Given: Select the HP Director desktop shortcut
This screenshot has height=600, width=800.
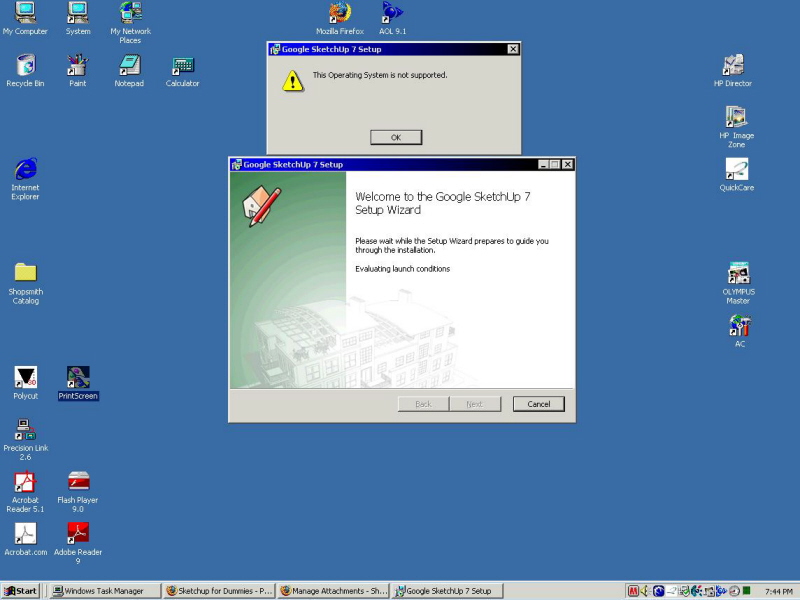Looking at the screenshot, I should [733, 70].
